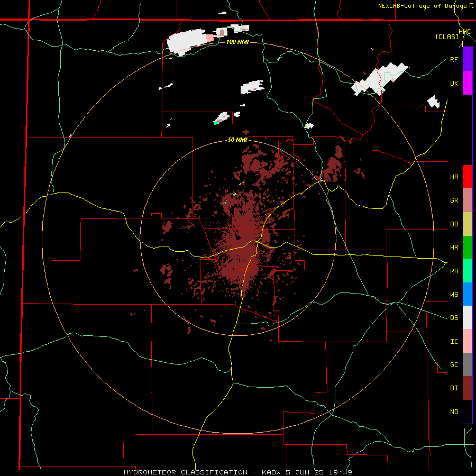Click the 100 NMI range ring label

tap(237, 42)
